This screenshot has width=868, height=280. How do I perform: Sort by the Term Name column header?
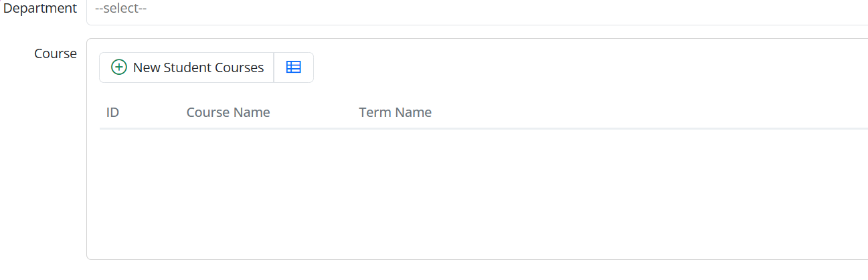[x=395, y=112]
